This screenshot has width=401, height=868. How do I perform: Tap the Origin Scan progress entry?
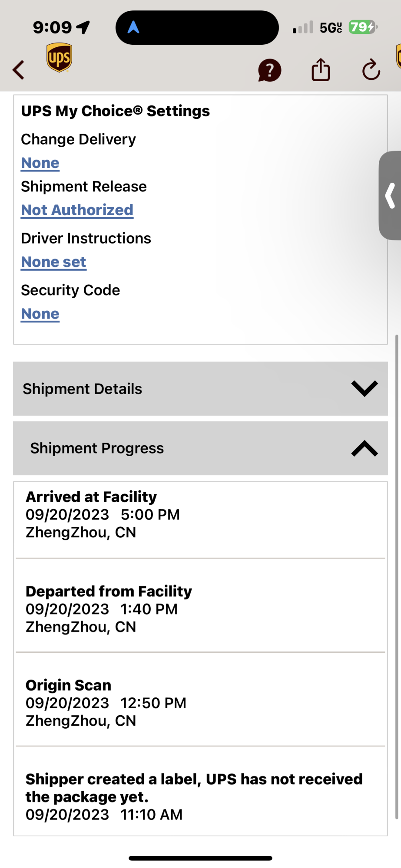click(106, 703)
